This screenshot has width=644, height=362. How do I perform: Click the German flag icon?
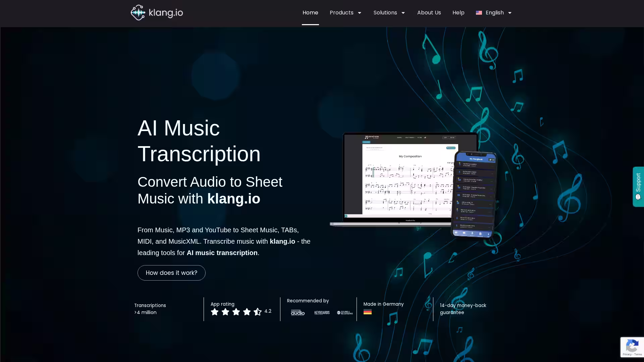pyautogui.click(x=367, y=312)
